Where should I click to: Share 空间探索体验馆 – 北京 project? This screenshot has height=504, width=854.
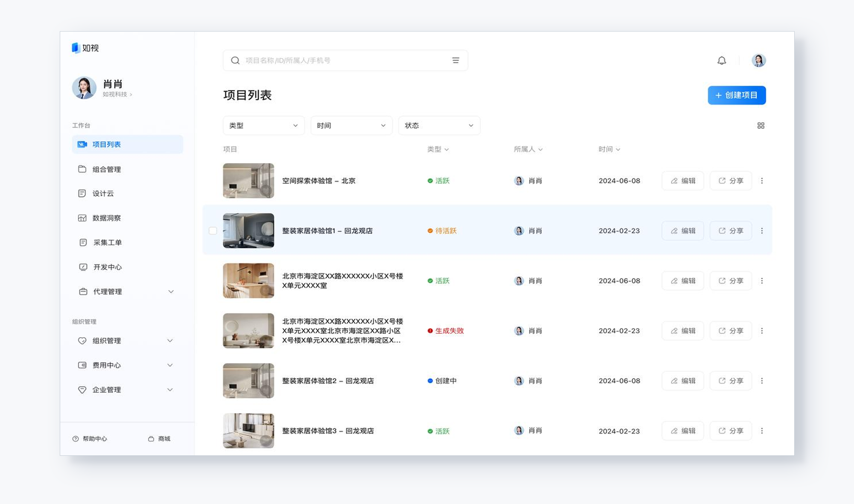coord(731,181)
